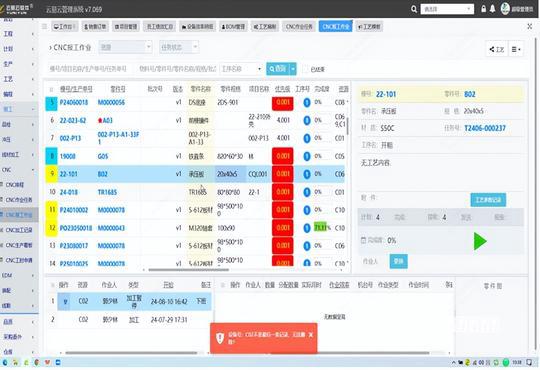Click the yellow row number 12 marker
The height and width of the screenshot is (370, 540).
click(x=52, y=228)
